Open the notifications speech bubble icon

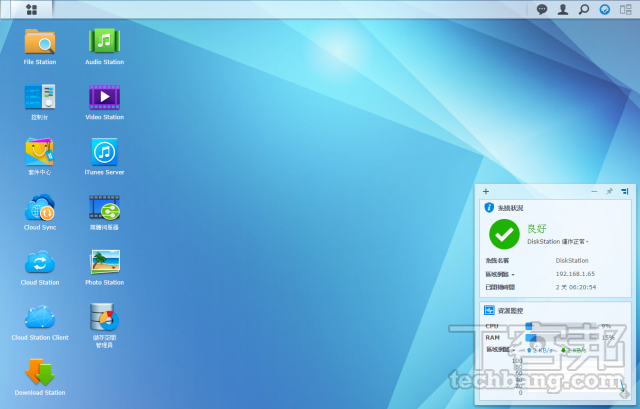tap(542, 9)
